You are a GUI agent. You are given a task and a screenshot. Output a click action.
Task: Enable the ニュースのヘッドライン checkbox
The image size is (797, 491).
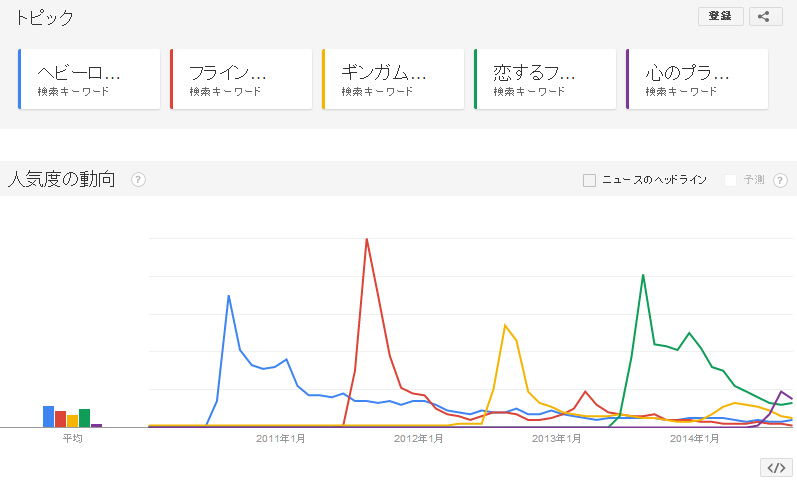590,180
